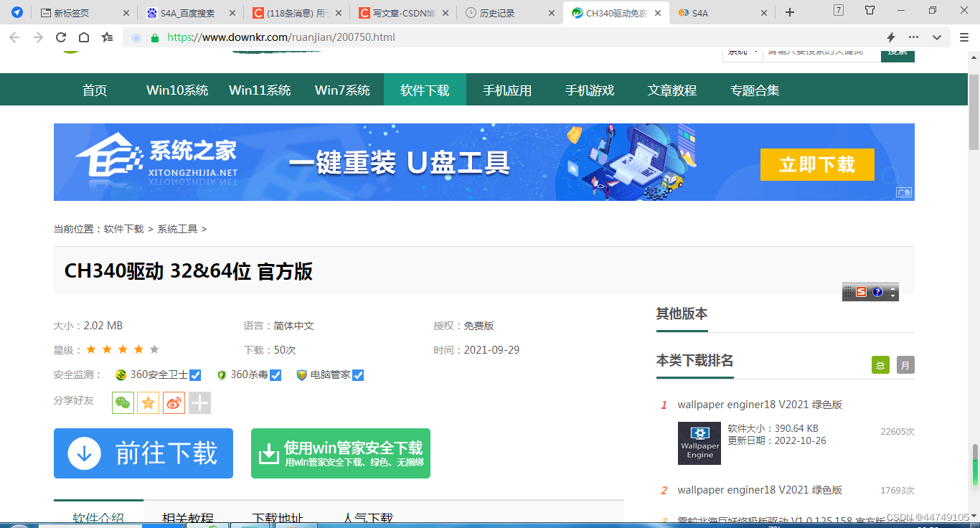
Task: Click the yellow star Qzone share icon
Action: (x=148, y=402)
